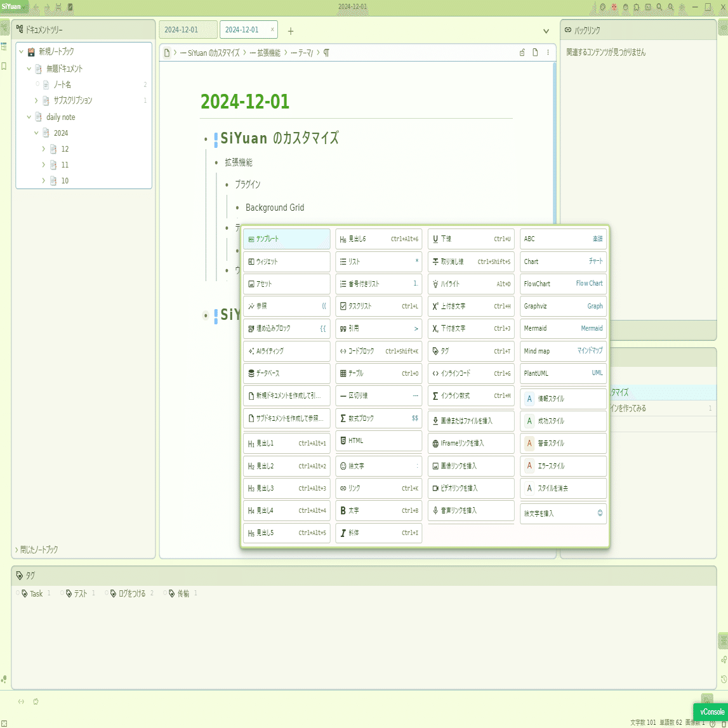The height and width of the screenshot is (728, 728).
Task: Apply 太字 bold formatting
Action: [378, 510]
